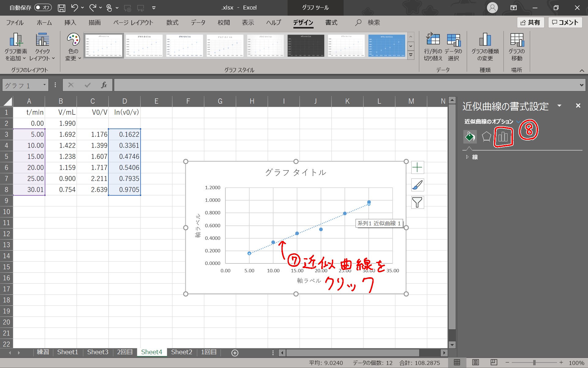This screenshot has height=368, width=588.
Task: Open the trendline options bar-chart icon
Action: pos(503,137)
